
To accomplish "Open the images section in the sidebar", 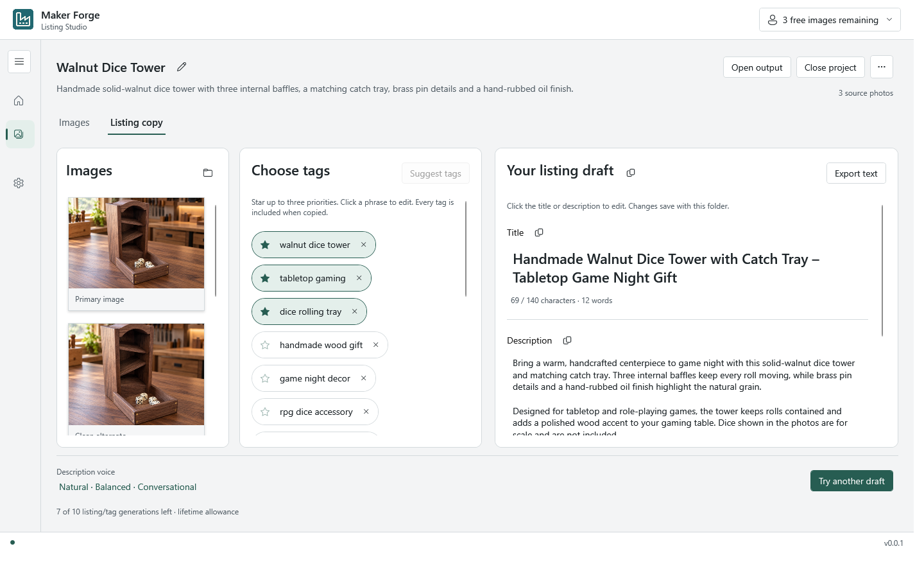I will (19, 134).
